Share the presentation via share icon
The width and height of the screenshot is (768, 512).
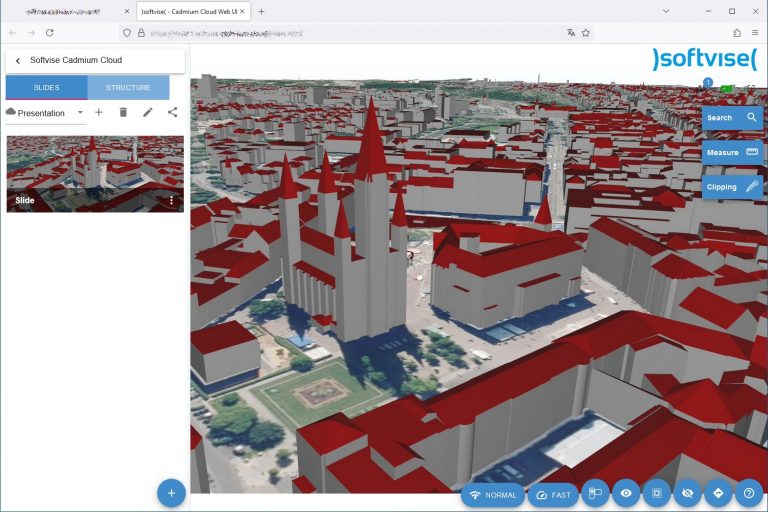tap(172, 113)
